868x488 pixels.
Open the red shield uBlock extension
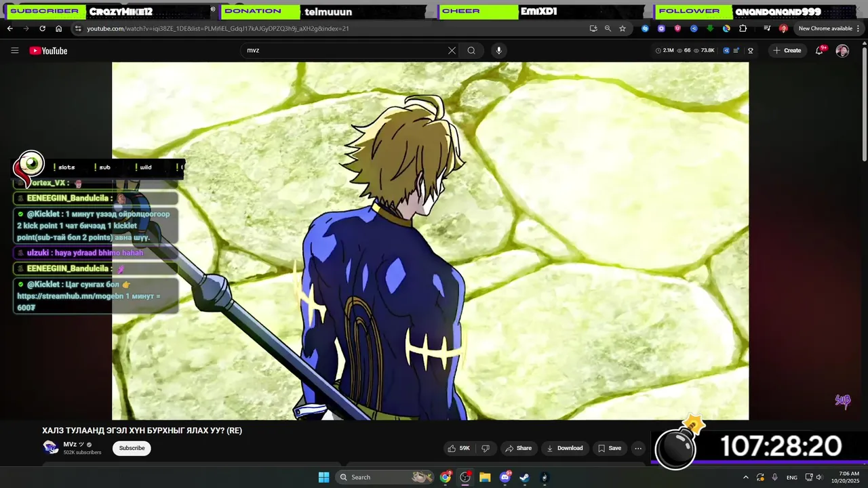(677, 28)
